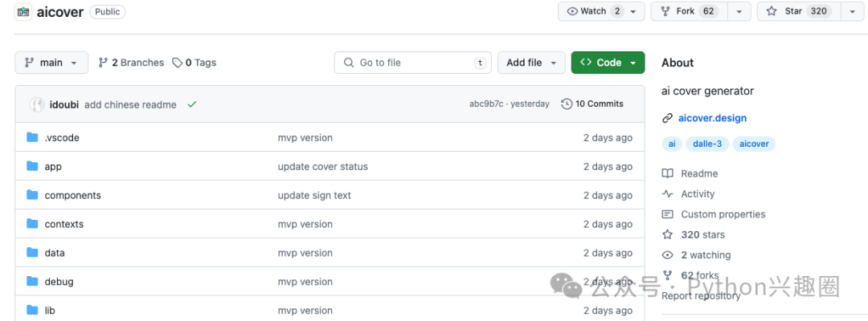The width and height of the screenshot is (868, 321).
Task: Open the Star lists dropdown arrow
Action: [x=852, y=11]
